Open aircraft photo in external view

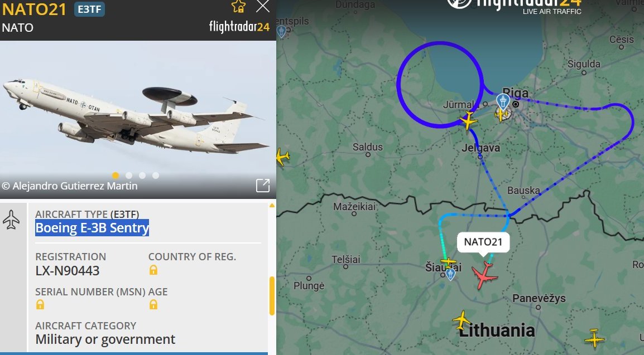[263, 185]
